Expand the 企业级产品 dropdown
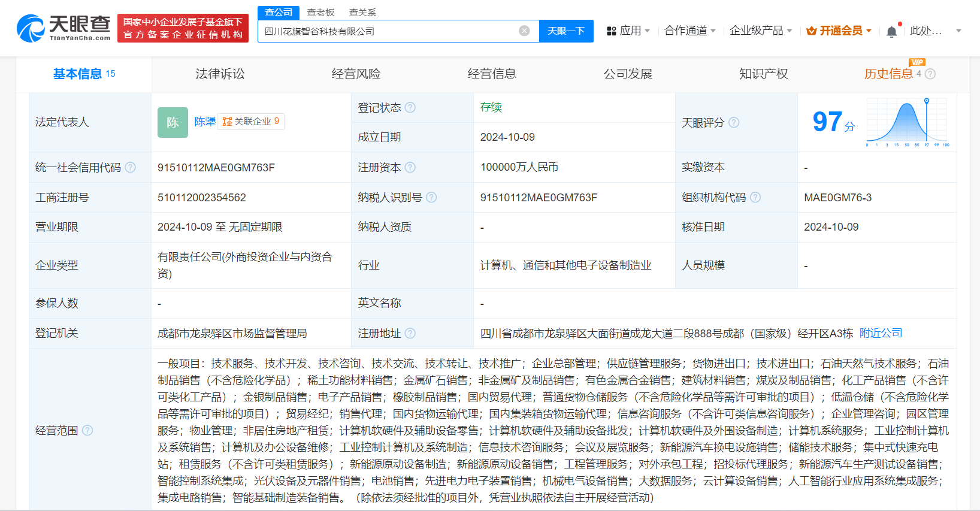The width and height of the screenshot is (980, 511). [x=790, y=31]
